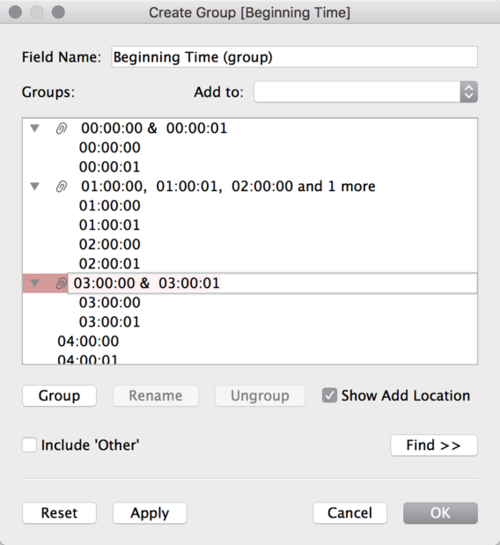
Task: Uncheck Show Add Location checkbox
Action: [329, 396]
